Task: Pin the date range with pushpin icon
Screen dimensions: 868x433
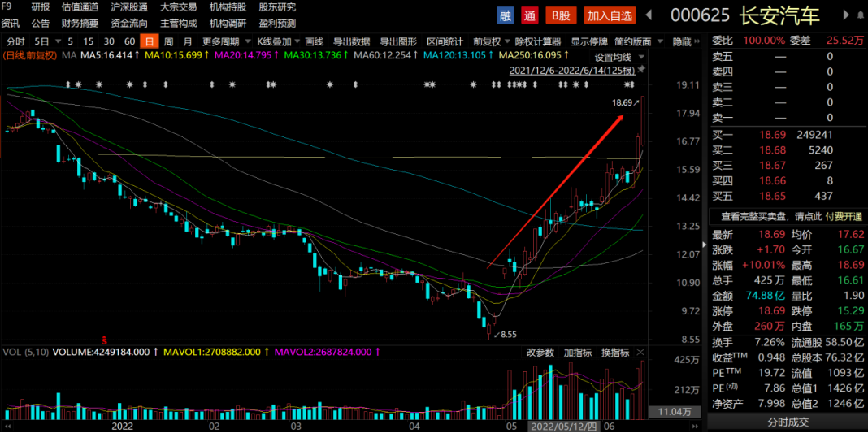Action: point(641,71)
